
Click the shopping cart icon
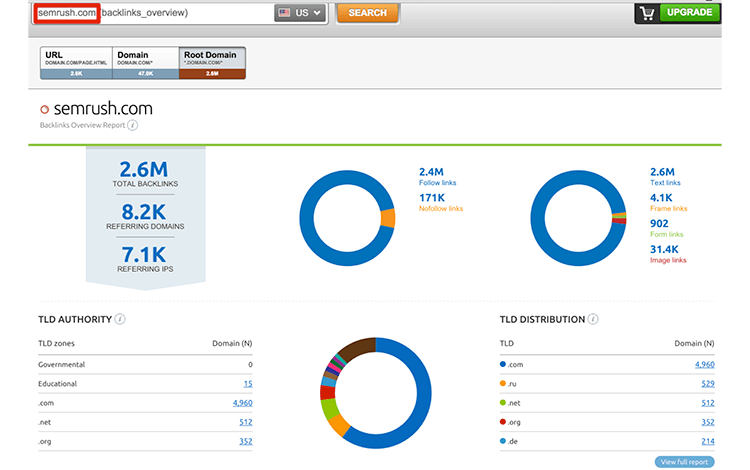tap(647, 13)
